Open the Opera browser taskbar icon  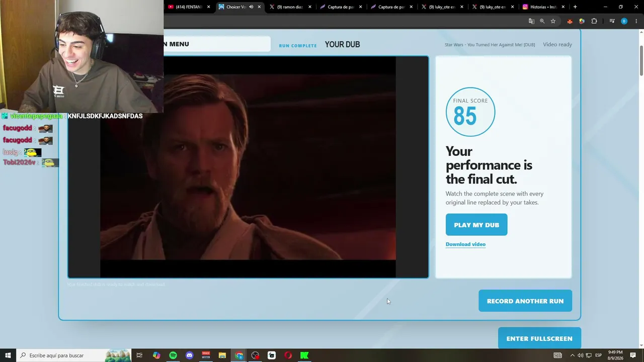288,355
